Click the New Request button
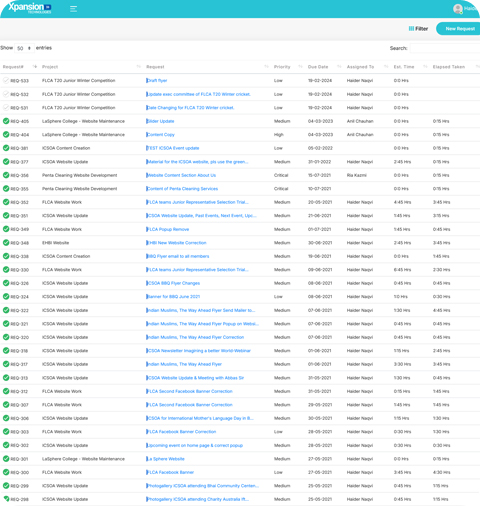480x506 pixels. 459,29
